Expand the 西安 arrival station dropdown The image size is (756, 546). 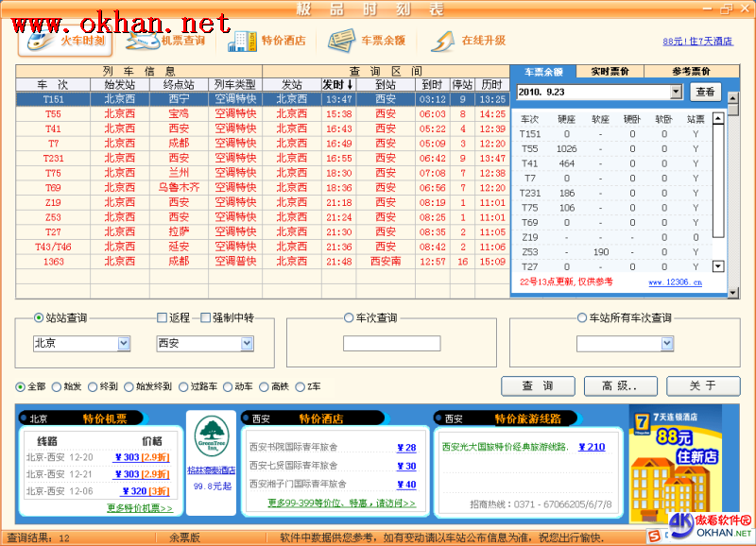pos(247,343)
